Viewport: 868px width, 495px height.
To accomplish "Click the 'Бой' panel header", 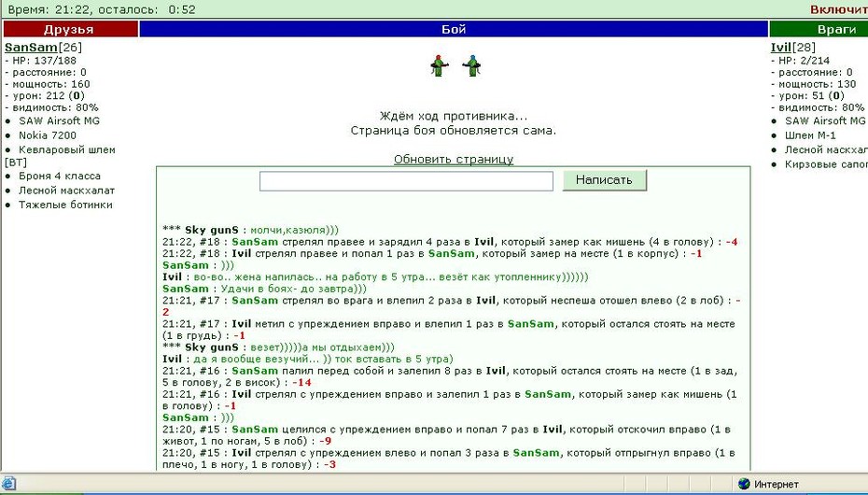I will click(454, 29).
